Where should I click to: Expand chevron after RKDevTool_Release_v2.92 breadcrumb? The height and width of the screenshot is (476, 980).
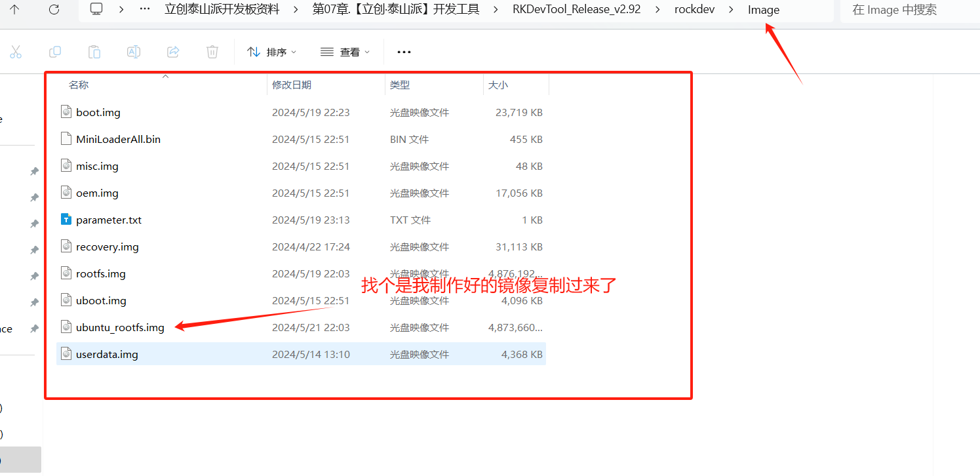pos(657,9)
